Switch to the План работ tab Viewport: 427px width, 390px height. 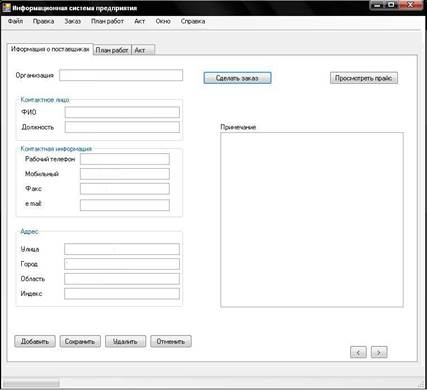click(112, 50)
